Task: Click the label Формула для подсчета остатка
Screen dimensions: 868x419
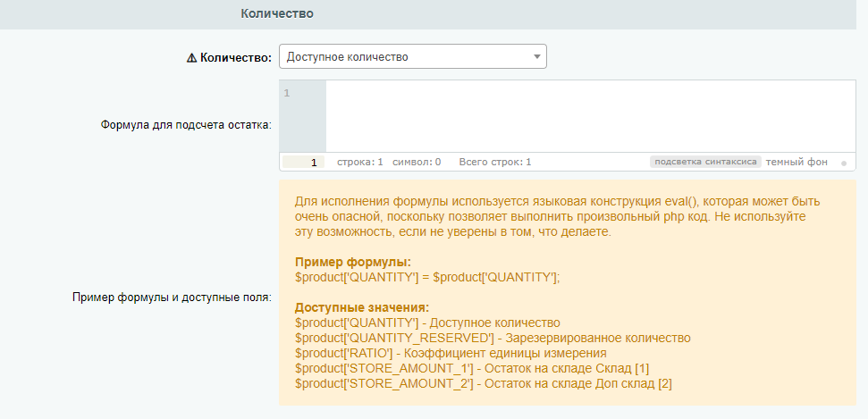Action: click(186, 124)
